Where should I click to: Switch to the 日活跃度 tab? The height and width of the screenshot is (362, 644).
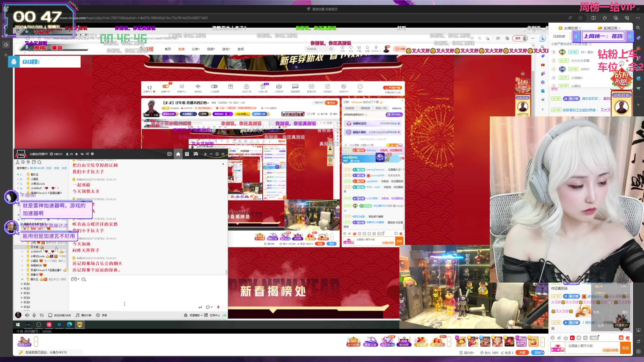[559, 36]
